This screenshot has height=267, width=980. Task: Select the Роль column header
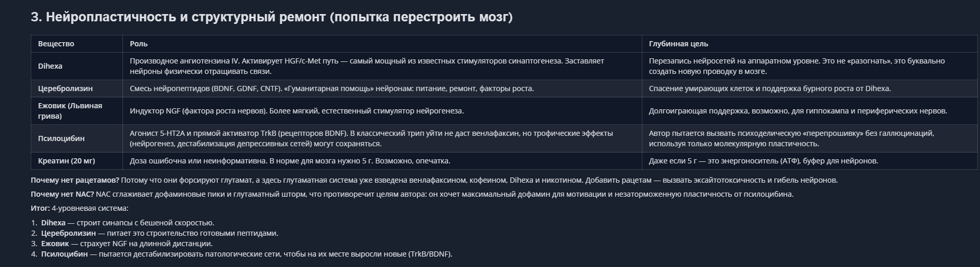click(x=139, y=44)
